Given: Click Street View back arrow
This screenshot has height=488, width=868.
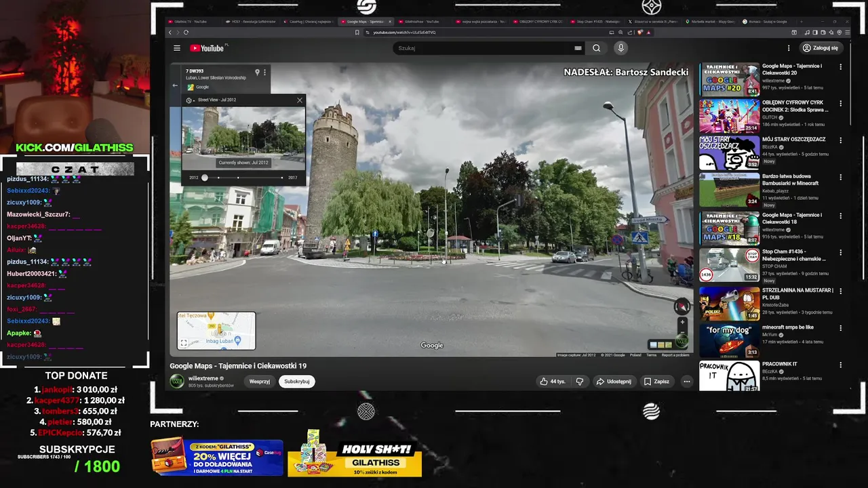Looking at the screenshot, I should coord(175,85).
